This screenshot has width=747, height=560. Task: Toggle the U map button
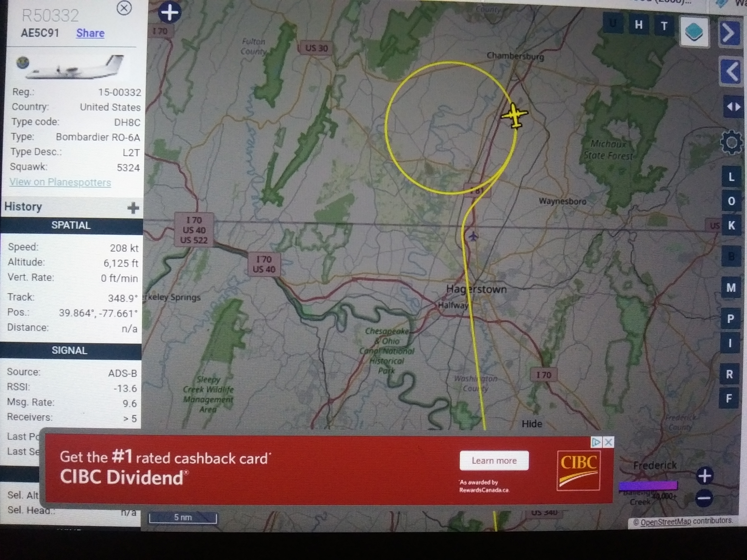point(613,23)
